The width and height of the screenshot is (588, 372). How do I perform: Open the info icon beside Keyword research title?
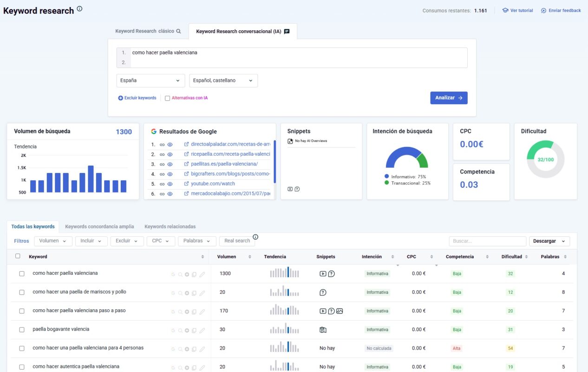click(79, 8)
